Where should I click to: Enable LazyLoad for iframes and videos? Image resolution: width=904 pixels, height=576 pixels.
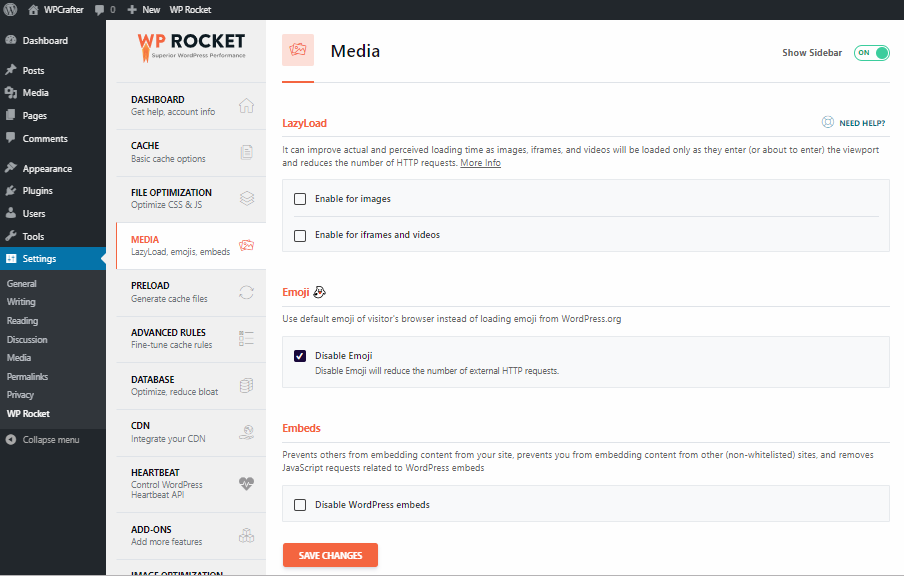300,236
